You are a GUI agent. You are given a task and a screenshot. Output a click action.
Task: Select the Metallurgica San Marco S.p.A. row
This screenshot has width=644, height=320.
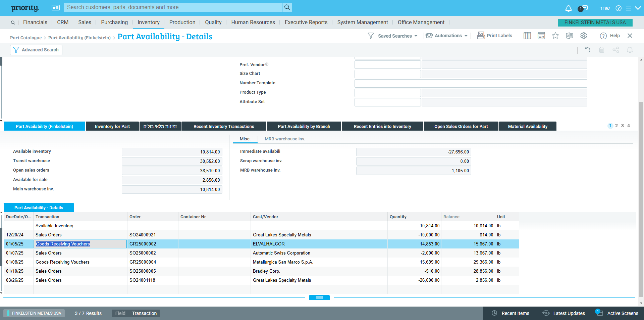tap(261, 262)
